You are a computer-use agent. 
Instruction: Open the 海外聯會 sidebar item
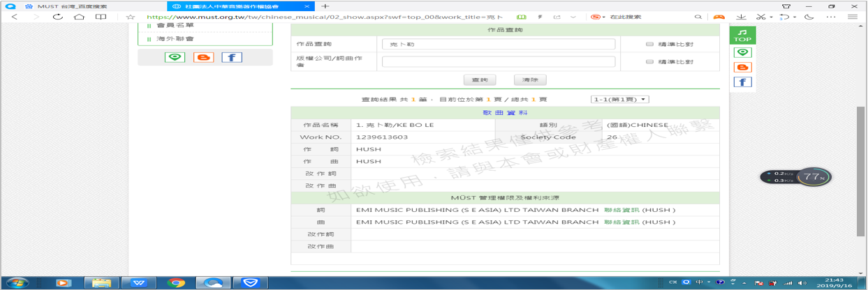(x=175, y=39)
